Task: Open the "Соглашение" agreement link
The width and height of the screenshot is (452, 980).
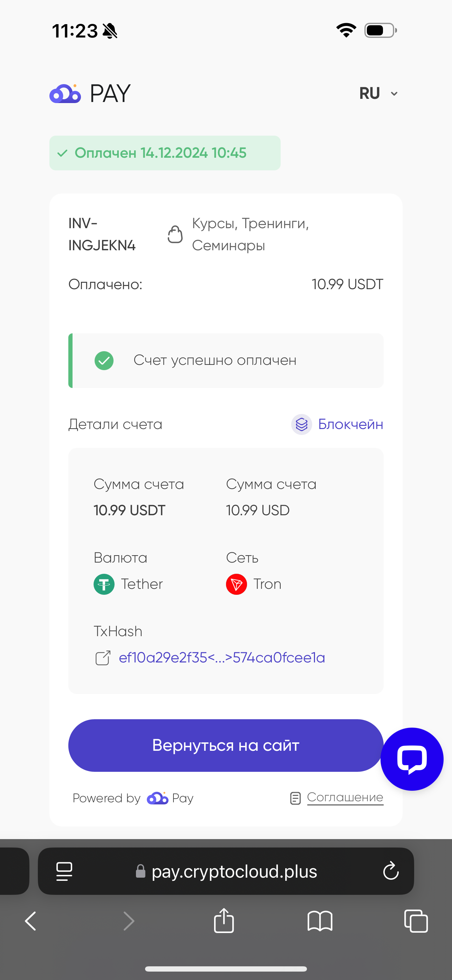Action: 345,797
